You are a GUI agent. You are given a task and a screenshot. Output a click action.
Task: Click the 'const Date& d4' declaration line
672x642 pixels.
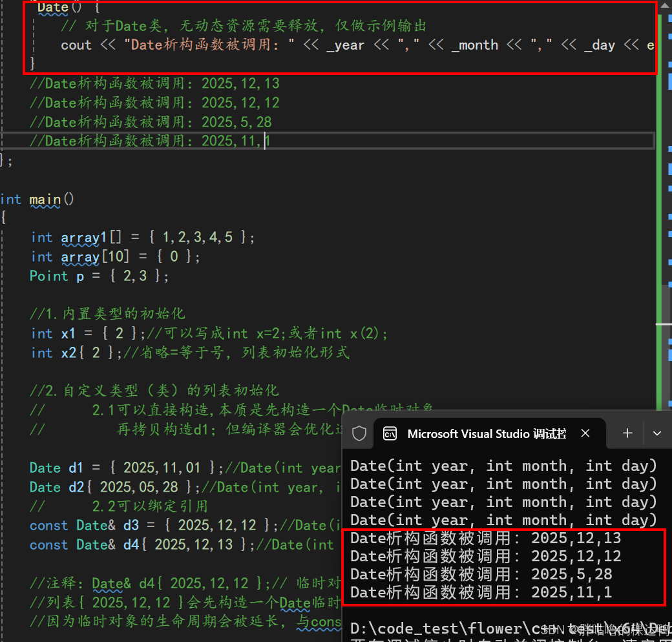(142, 544)
